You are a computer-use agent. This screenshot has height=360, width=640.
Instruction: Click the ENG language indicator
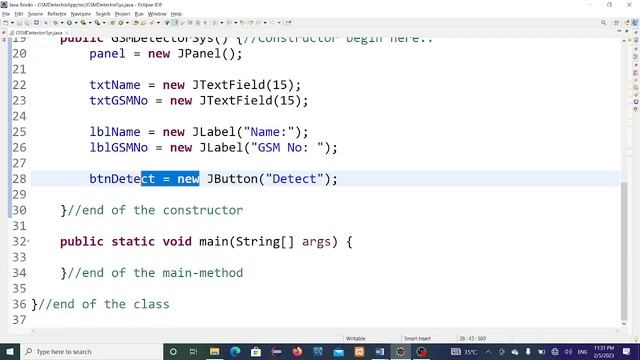click(582, 351)
